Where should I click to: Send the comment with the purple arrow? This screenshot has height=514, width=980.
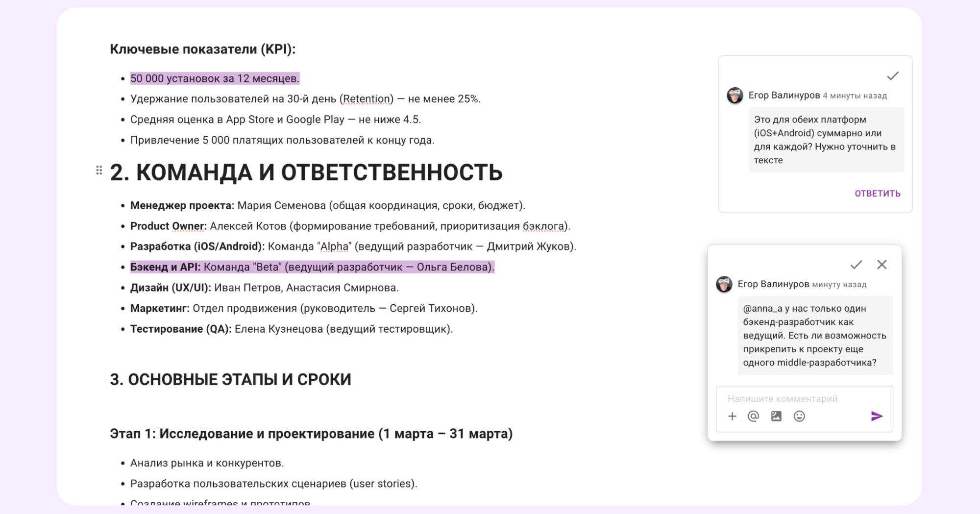(x=878, y=416)
